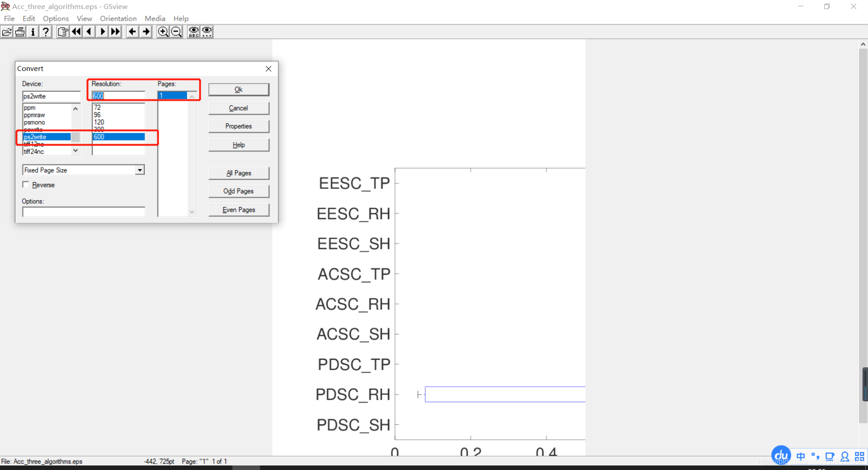
Task: Click the Odd Pages button
Action: [x=239, y=191]
